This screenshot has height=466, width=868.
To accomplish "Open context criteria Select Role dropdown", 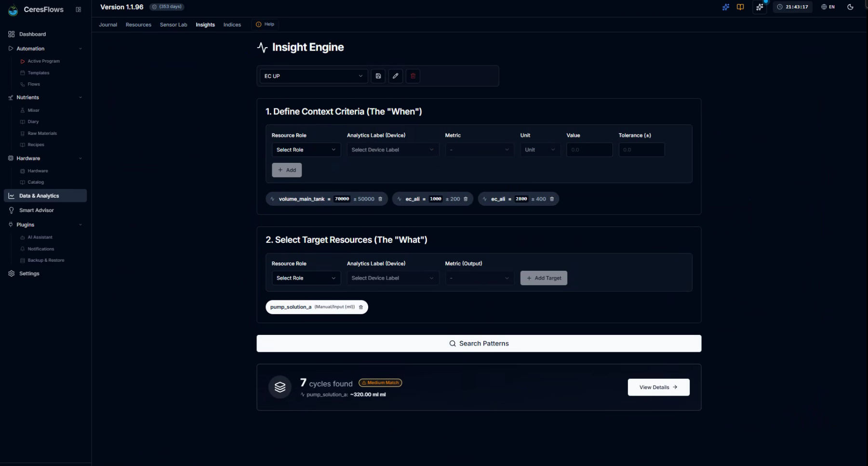I will [x=307, y=150].
